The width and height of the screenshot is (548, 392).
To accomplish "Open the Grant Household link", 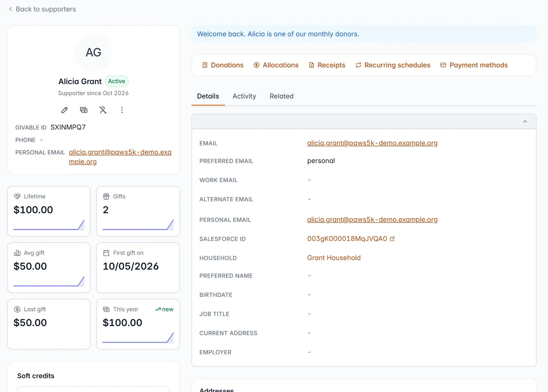I will (334, 258).
